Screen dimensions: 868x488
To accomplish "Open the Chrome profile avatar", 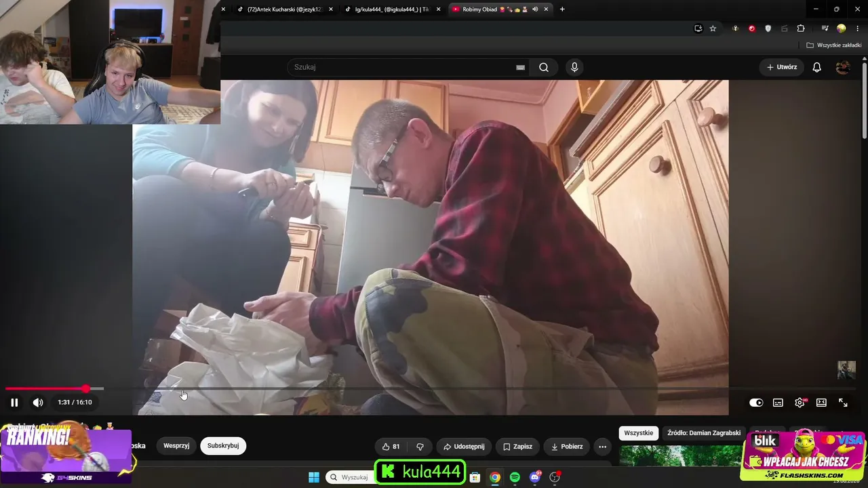I will 842,28.
